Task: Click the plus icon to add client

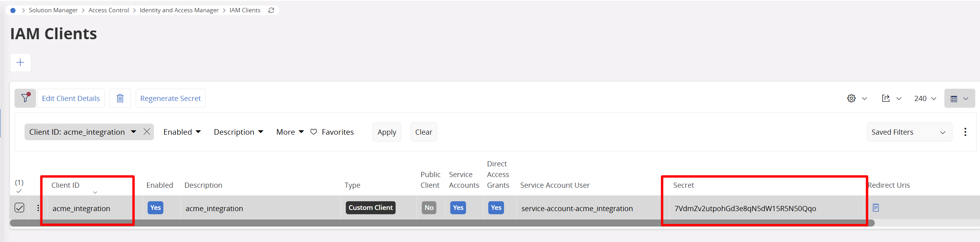Action: pyautogui.click(x=20, y=63)
